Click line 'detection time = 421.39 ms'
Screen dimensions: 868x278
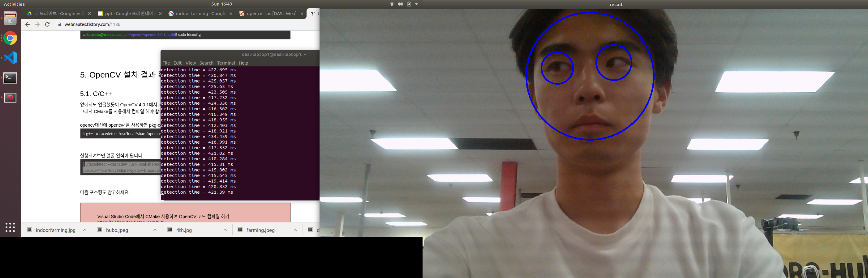click(x=197, y=192)
